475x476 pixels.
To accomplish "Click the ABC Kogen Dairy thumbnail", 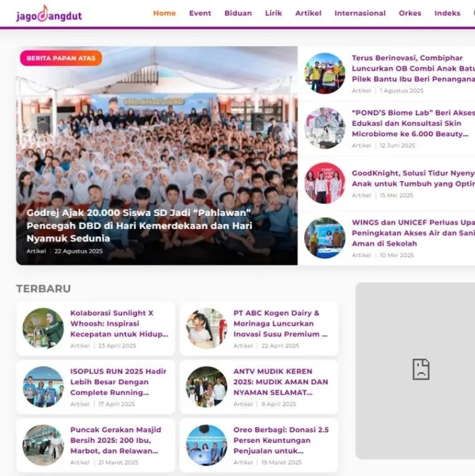I will pyautogui.click(x=206, y=328).
